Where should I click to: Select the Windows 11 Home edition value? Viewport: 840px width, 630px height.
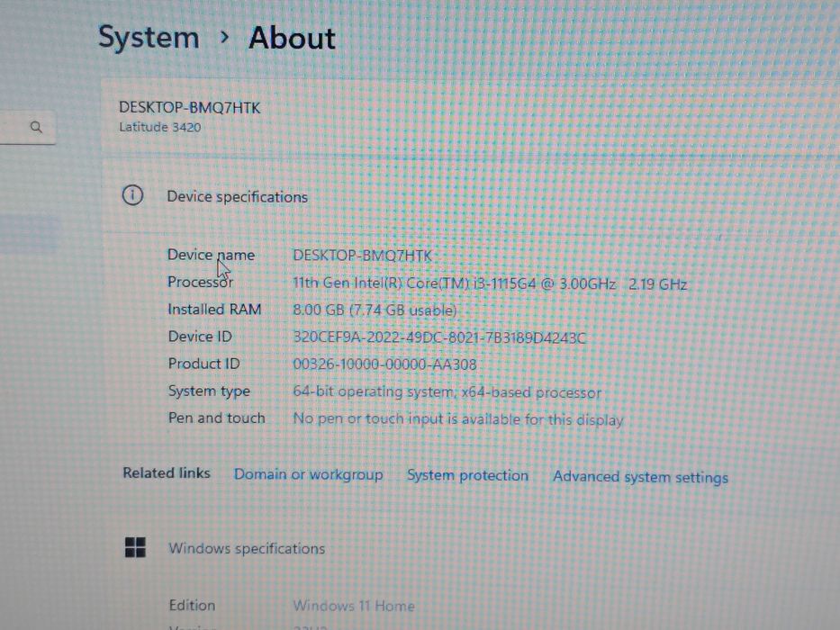point(354,606)
